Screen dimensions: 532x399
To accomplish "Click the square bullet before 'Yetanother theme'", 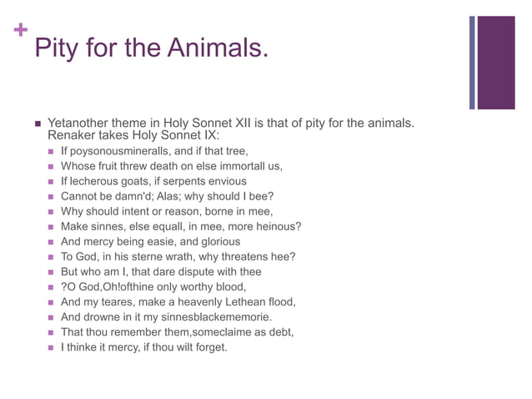I will (38, 124).
